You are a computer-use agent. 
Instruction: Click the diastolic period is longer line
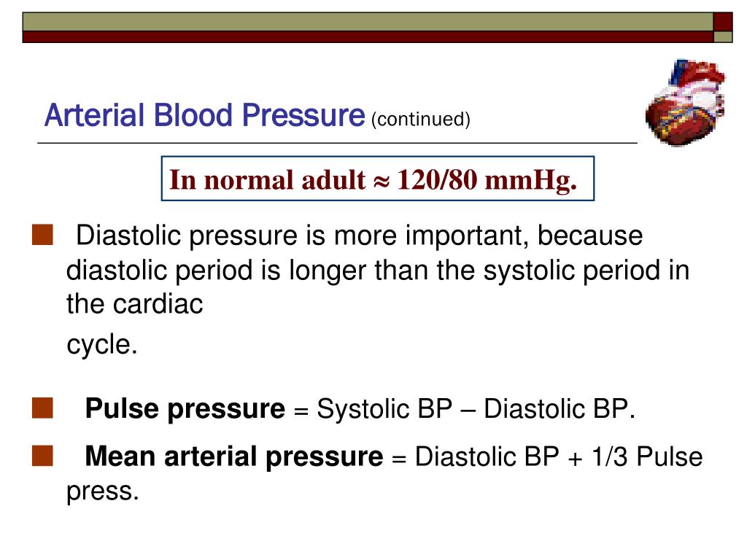pos(378,271)
